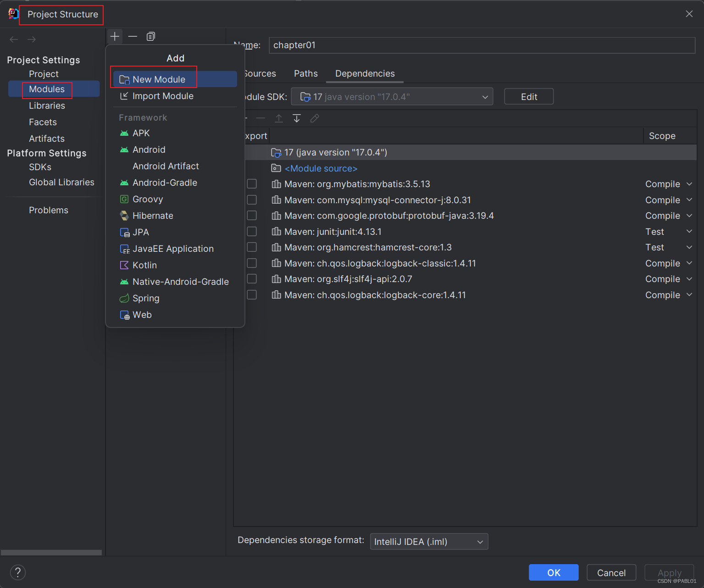704x588 pixels.
Task: Click the JPA framework icon
Action: click(x=125, y=233)
